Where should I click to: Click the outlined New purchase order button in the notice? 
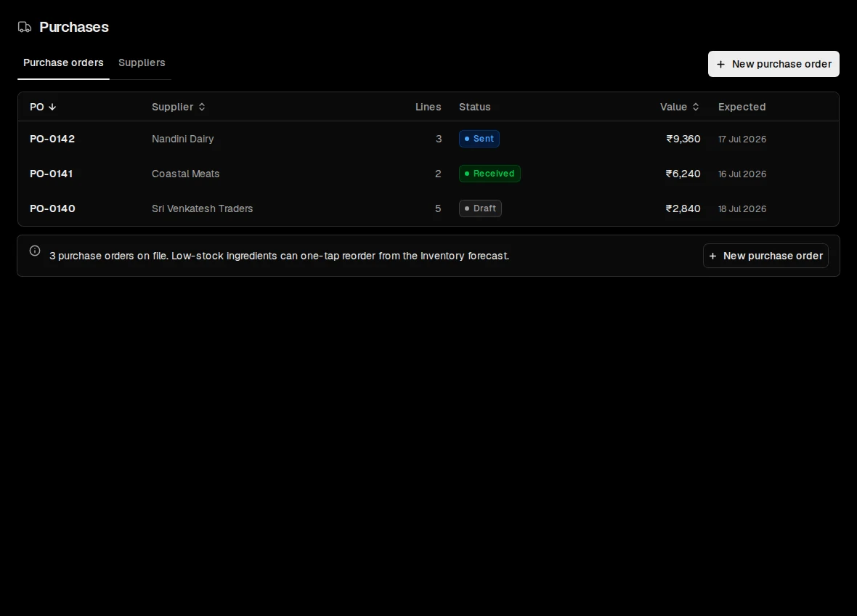click(765, 256)
